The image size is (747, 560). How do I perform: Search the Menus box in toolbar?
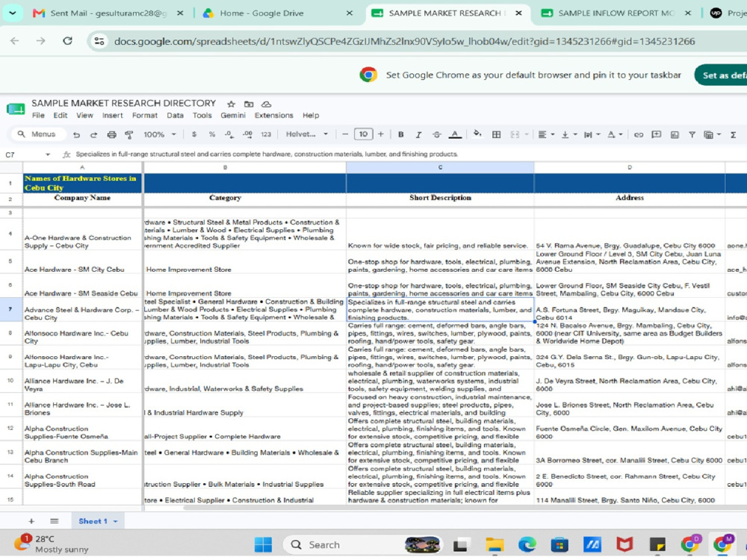click(37, 134)
